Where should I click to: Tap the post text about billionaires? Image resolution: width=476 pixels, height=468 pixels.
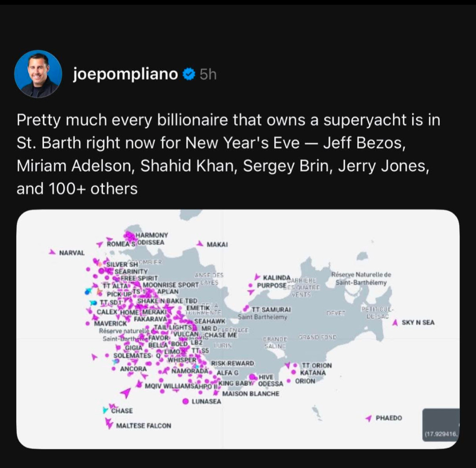[x=228, y=154]
